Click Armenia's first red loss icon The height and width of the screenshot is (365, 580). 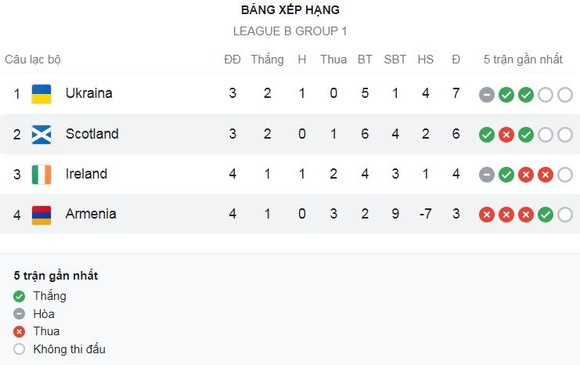[x=487, y=215]
